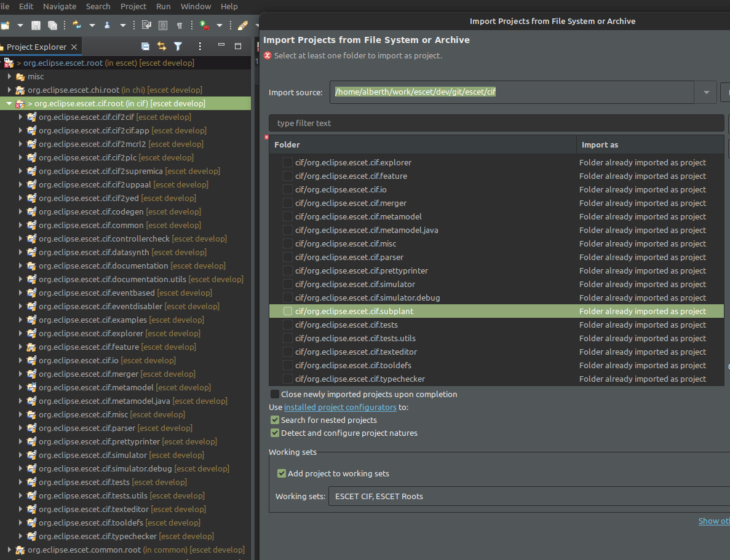Click the Save floppy disk icon
The height and width of the screenshot is (560, 730).
pyautogui.click(x=36, y=25)
